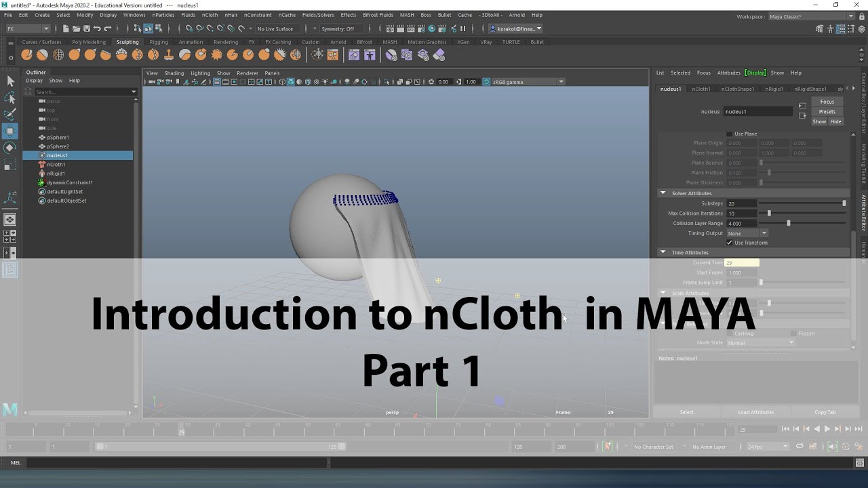868x488 pixels.
Task: Click the Presets button
Action: pos(827,112)
